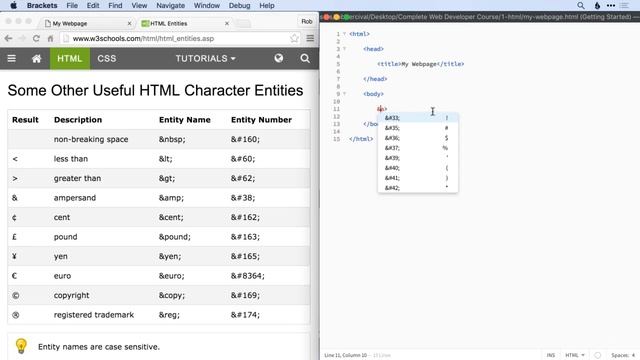Open the Navigate menu
Viewport: 640px width, 360px height.
point(170,5)
